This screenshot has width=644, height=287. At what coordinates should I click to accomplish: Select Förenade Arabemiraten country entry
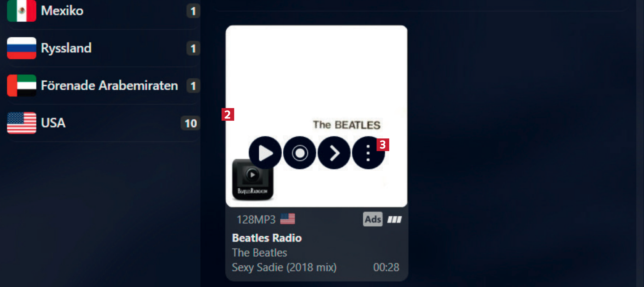pos(103,86)
